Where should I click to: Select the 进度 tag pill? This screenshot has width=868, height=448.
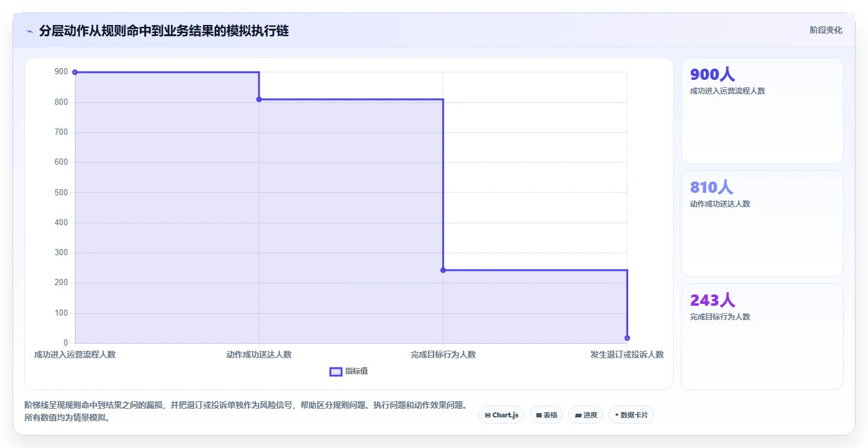[586, 415]
